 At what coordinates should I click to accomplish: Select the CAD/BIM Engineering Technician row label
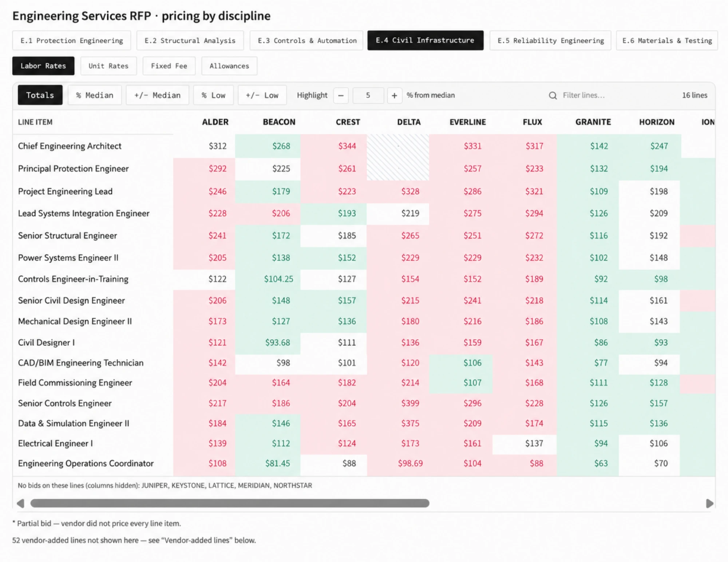[x=81, y=363]
